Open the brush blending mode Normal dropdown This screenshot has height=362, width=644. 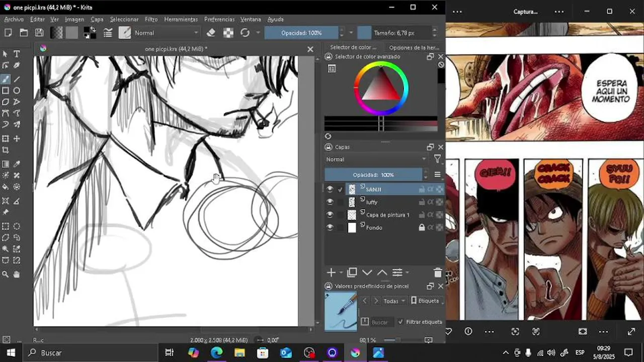point(166,33)
